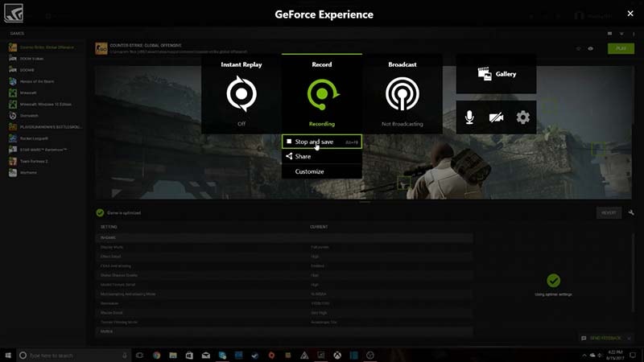644x362 pixels.
Task: Toggle the microphone in the overlay
Action: coord(469,117)
